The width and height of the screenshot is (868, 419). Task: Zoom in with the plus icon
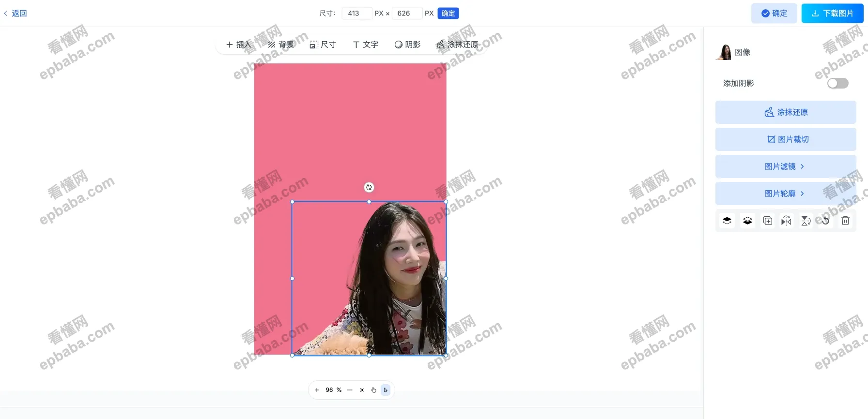click(x=317, y=390)
